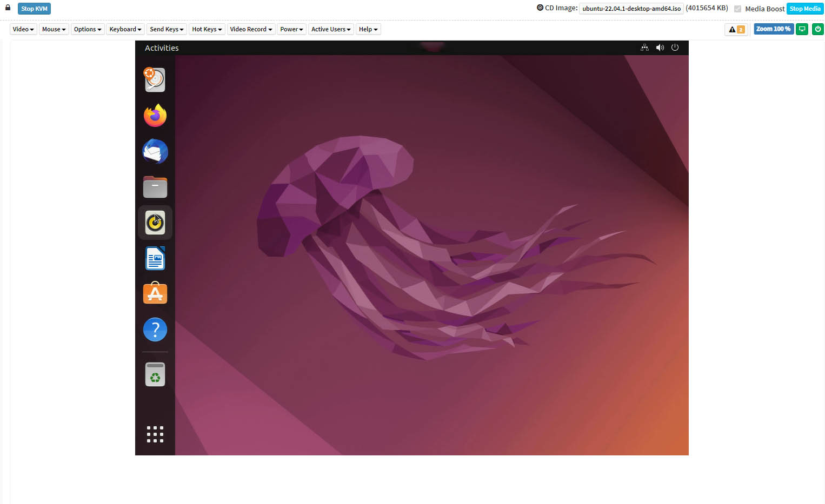This screenshot has height=504, width=825.
Task: Launch Rhythmbox music player
Action: (155, 223)
